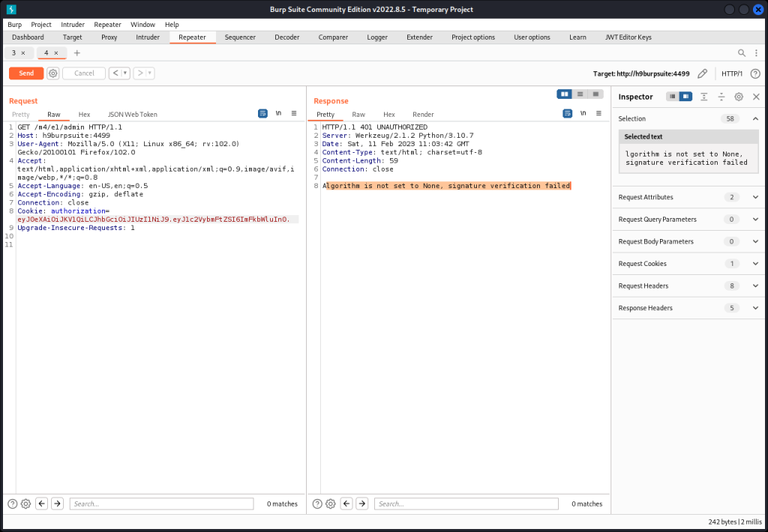Screen dimensions: 768x532
Task: Expand the Request Attributes section
Action: [x=755, y=197]
